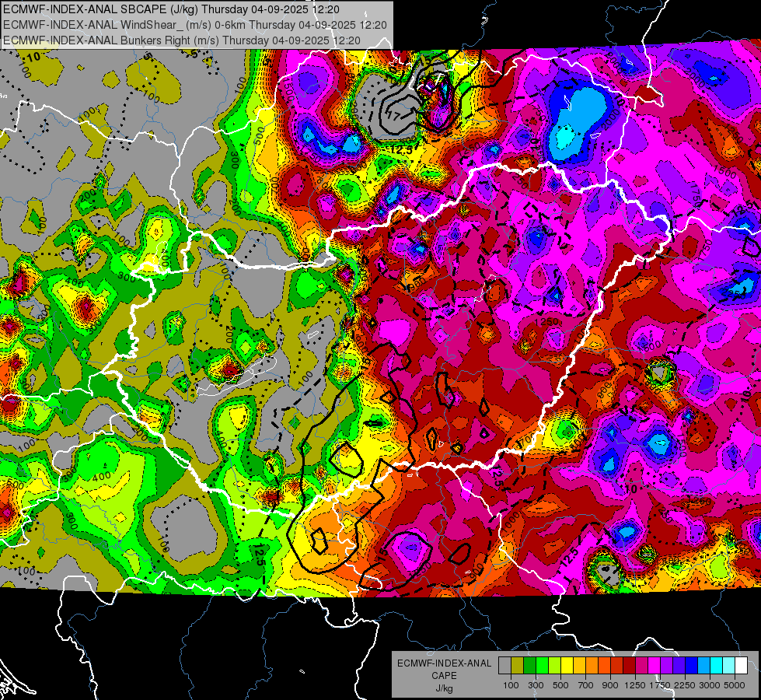The width and height of the screenshot is (761, 700).
Task: Click the 5000 legend tick label
Action: click(x=735, y=685)
